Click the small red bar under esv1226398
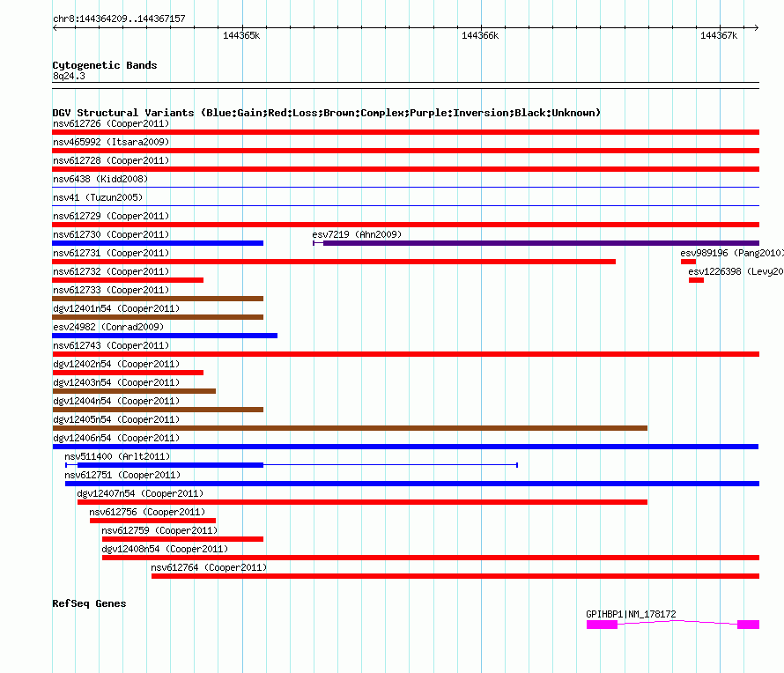This screenshot has height=673, width=784. point(696,280)
